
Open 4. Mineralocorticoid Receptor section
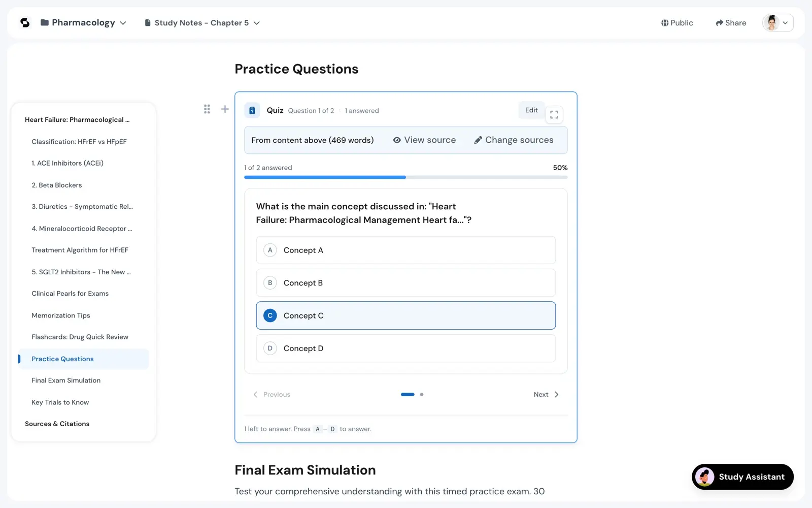tap(82, 229)
